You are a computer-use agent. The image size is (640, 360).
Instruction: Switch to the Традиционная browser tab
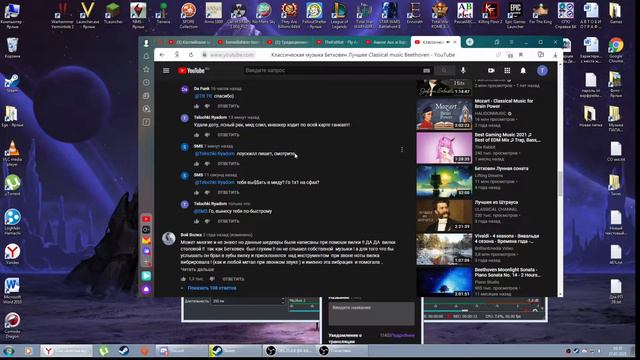pyautogui.click(x=288, y=42)
